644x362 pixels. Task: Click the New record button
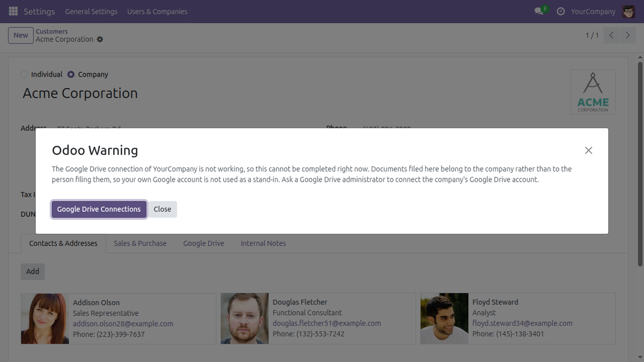(21, 35)
